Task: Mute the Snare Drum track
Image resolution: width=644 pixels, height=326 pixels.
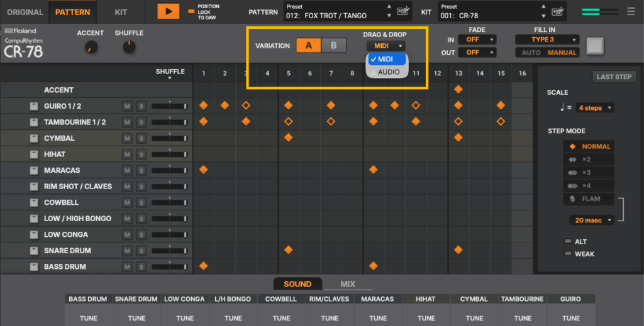Action: pos(127,251)
